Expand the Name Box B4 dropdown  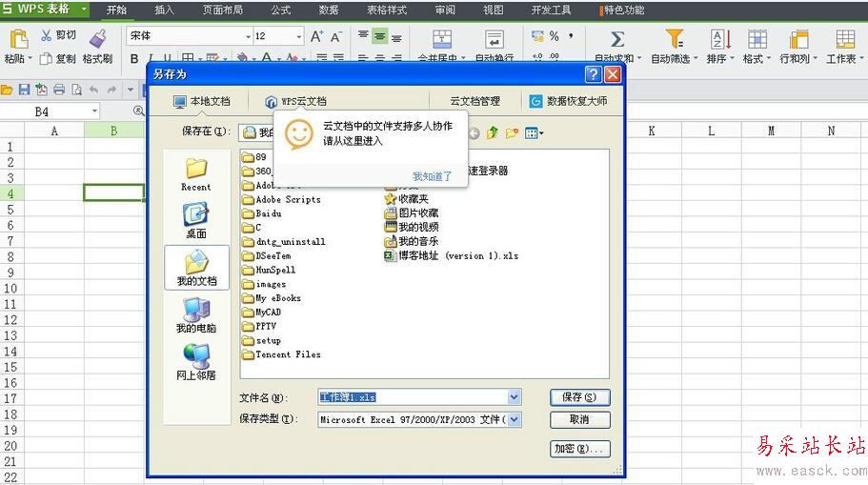pos(94,111)
